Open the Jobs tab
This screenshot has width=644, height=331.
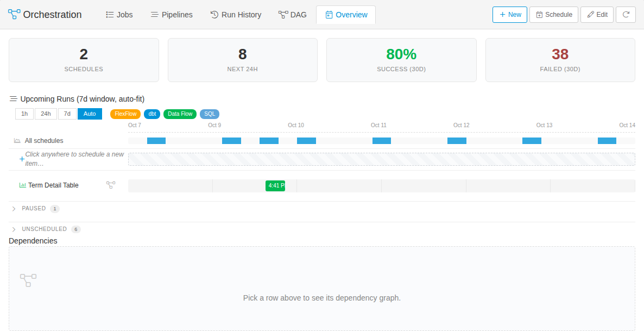pyautogui.click(x=119, y=14)
